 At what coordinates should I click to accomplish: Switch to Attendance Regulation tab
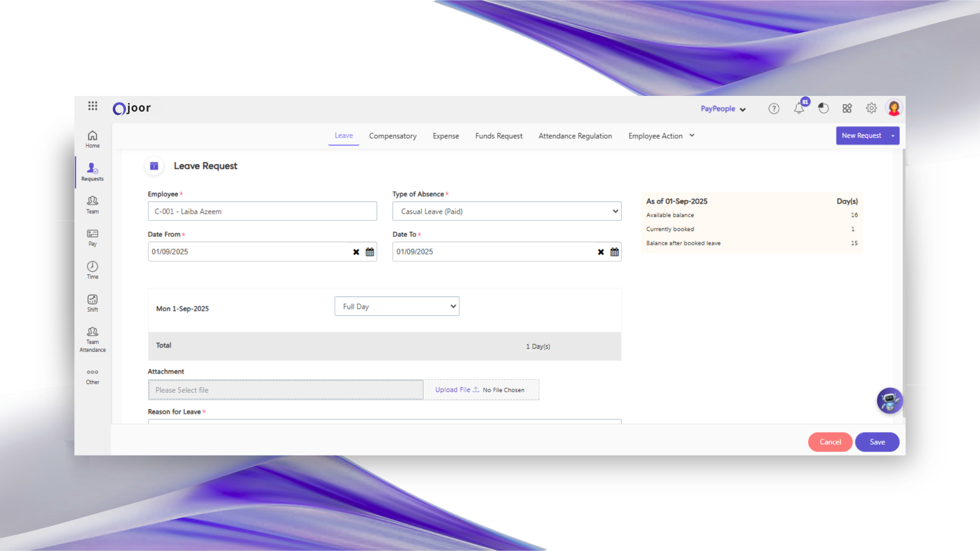pos(575,136)
